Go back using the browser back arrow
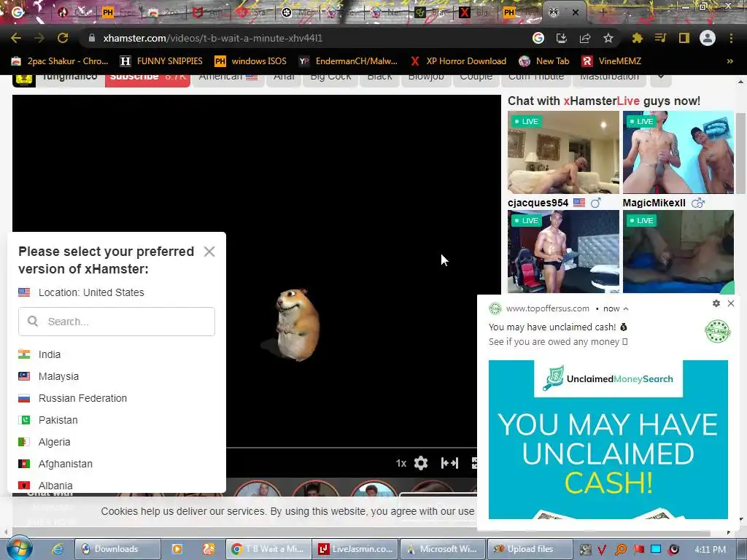 [16, 38]
